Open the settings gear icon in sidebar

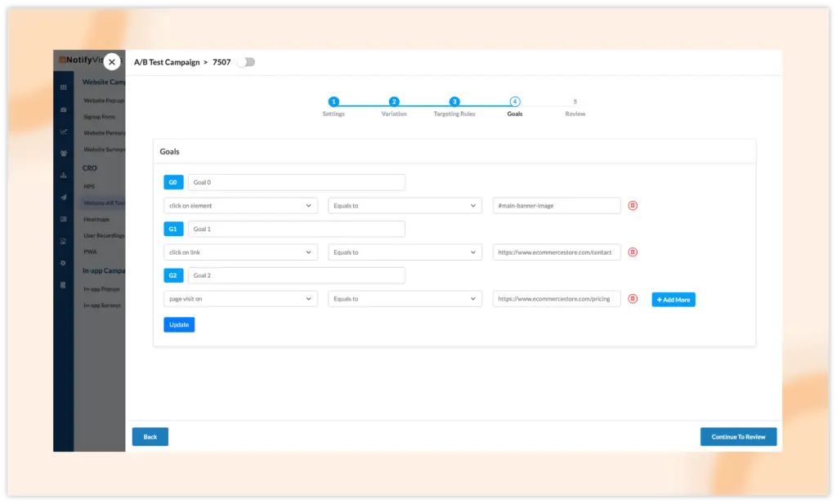click(64, 263)
